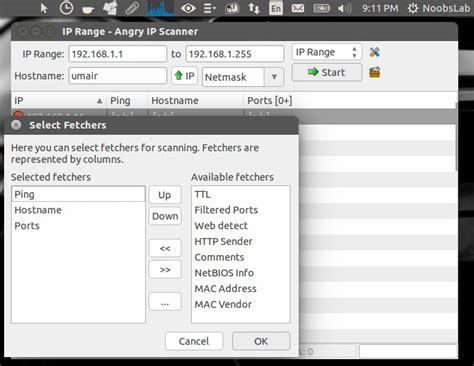This screenshot has height=366, width=474.
Task: Click the Netmask combo text field
Action: (x=233, y=77)
